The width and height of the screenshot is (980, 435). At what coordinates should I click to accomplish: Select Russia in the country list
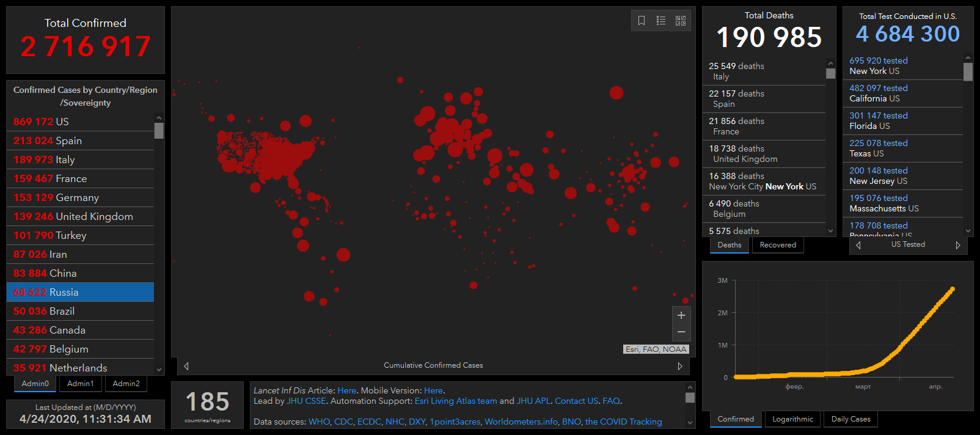coord(80,292)
